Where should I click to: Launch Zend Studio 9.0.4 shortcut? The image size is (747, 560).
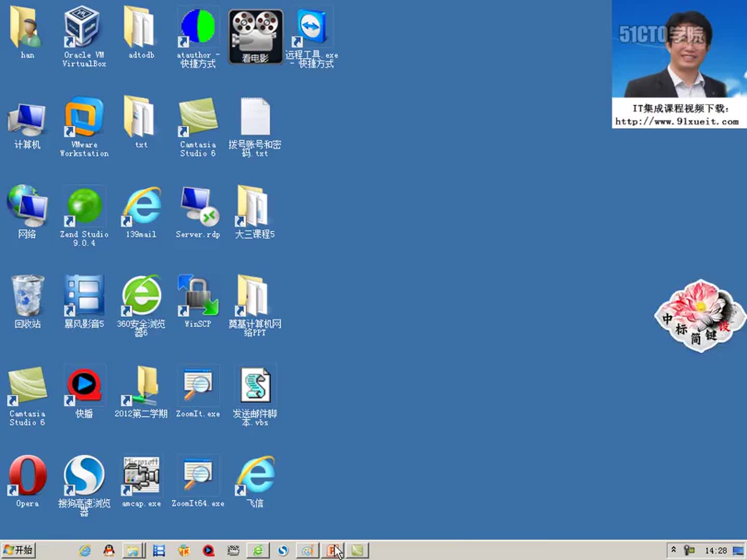point(84,217)
